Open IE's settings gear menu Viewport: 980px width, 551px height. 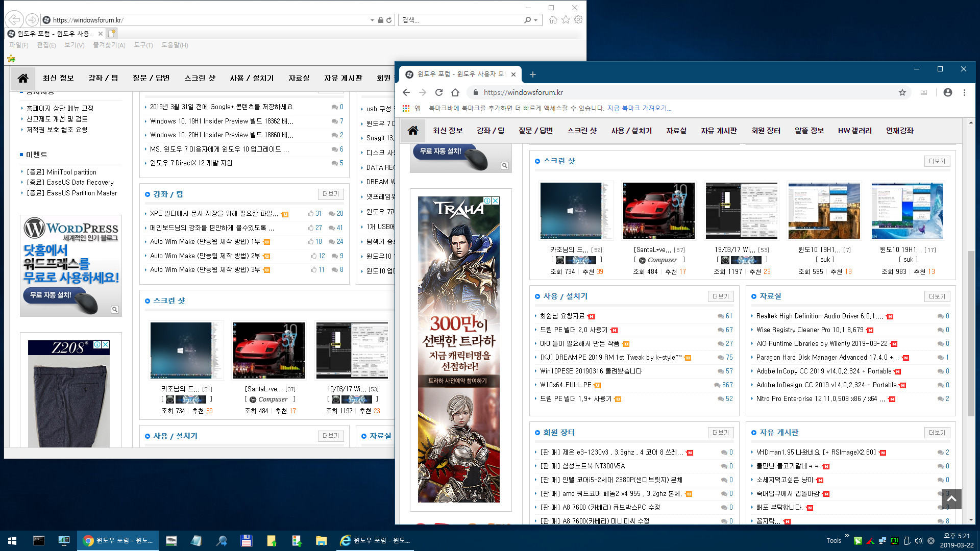pyautogui.click(x=578, y=20)
